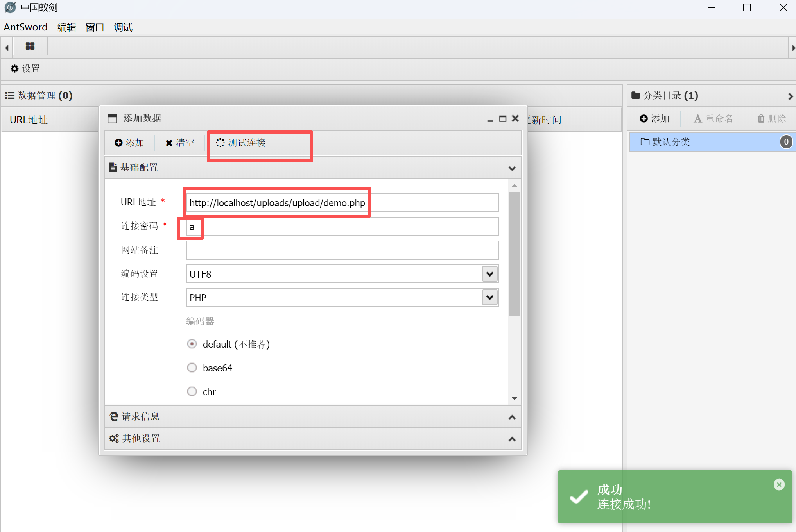The image size is (796, 532).
Task: Click the right tab scroll arrow
Action: pyautogui.click(x=792, y=48)
